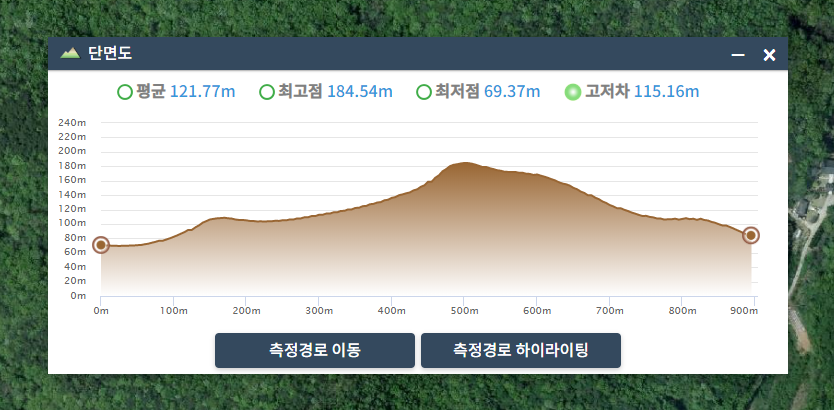Viewport: 834px width, 410px height.
Task: Click the profile start point marker
Action: point(101,245)
